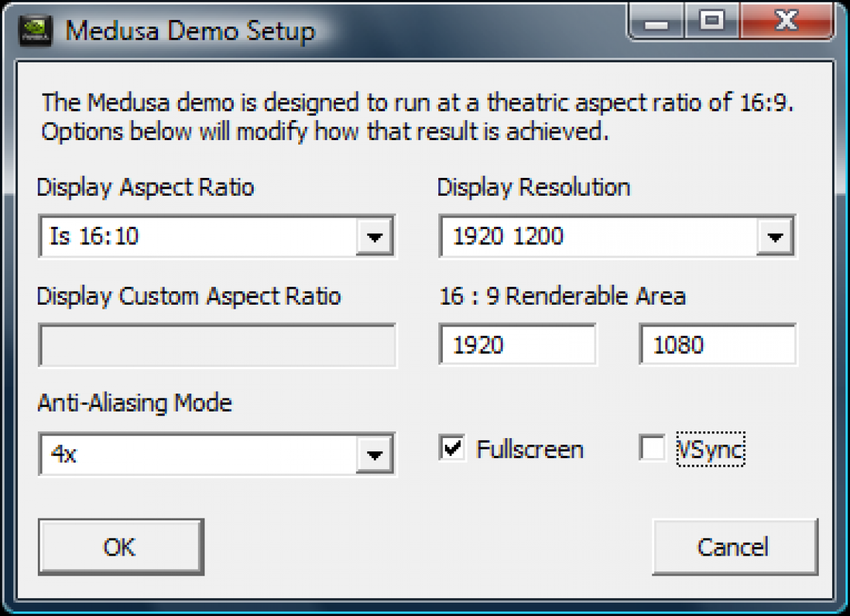Minimize the Medusa Demo Setup window

(657, 22)
